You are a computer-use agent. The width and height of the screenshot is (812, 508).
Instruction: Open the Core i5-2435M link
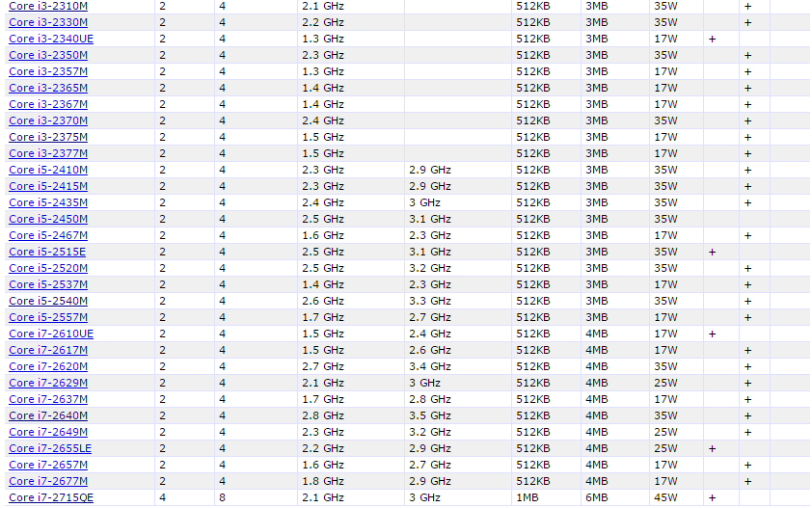pos(48,203)
